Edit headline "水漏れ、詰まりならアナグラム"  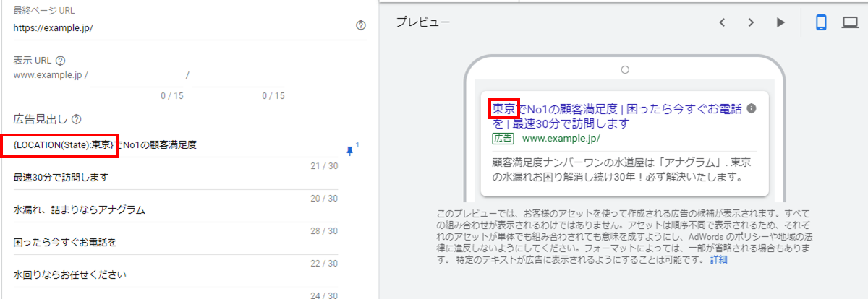174,210
